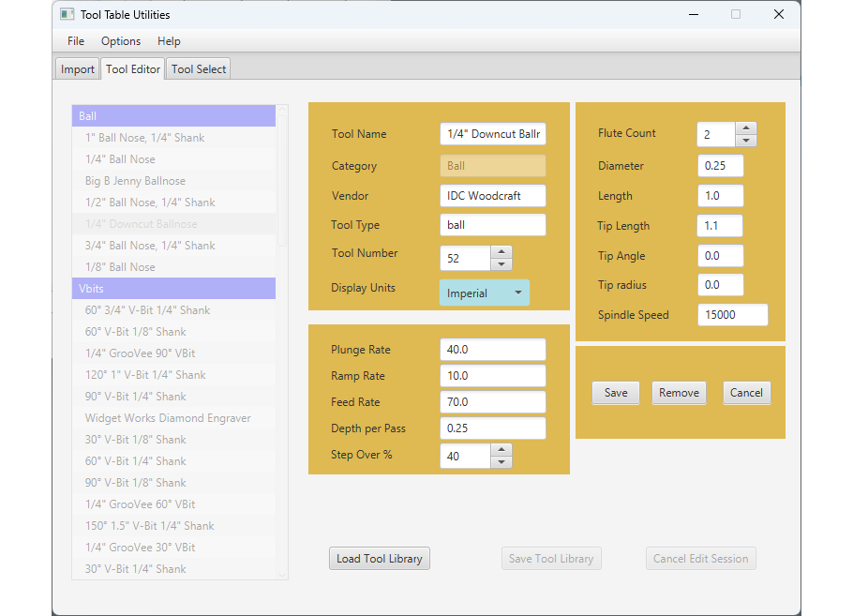Select 1/2" Ball Nose, 1/4" Shank tool
853x616 pixels.
[173, 203]
